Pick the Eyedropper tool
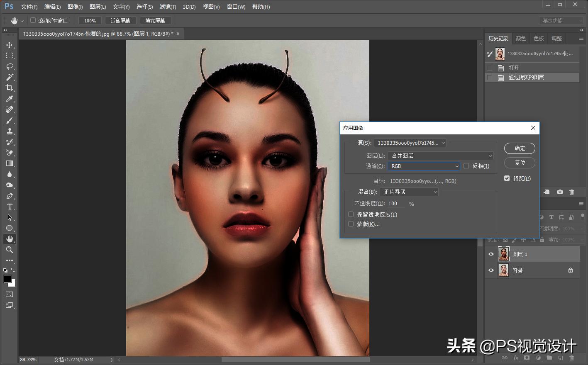The image size is (588, 365). [x=10, y=99]
